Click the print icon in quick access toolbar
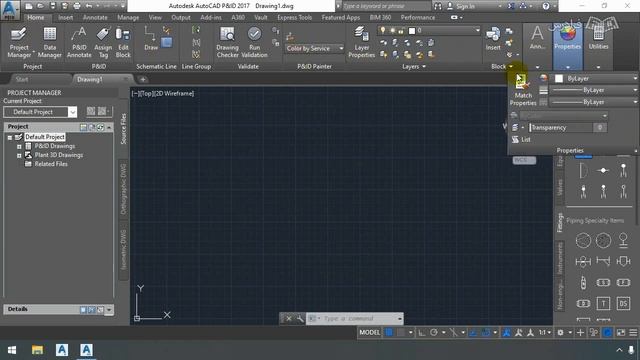The width and height of the screenshot is (640, 360). [x=76, y=6]
